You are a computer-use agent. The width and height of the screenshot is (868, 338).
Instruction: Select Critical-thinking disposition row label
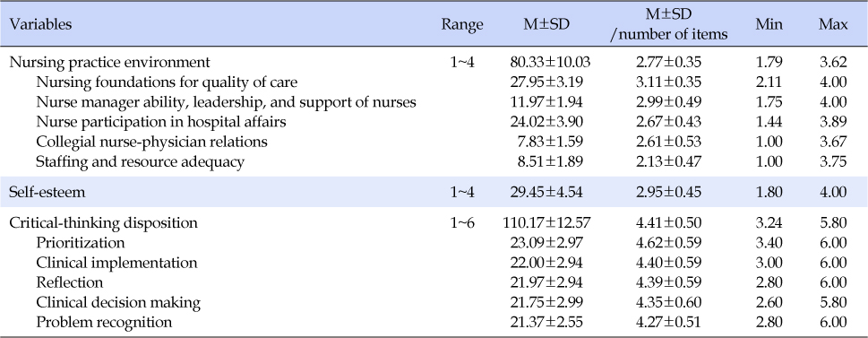pyautogui.click(x=104, y=222)
